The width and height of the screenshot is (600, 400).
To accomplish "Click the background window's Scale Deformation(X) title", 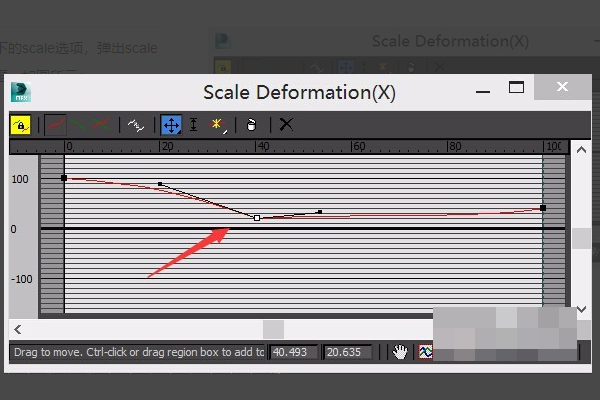I will 450,41.
